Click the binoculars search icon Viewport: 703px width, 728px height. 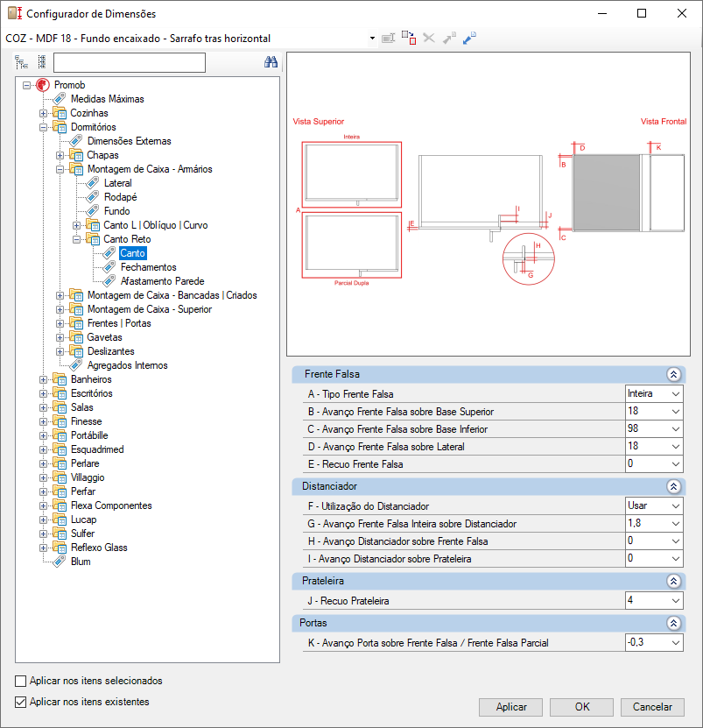(271, 62)
